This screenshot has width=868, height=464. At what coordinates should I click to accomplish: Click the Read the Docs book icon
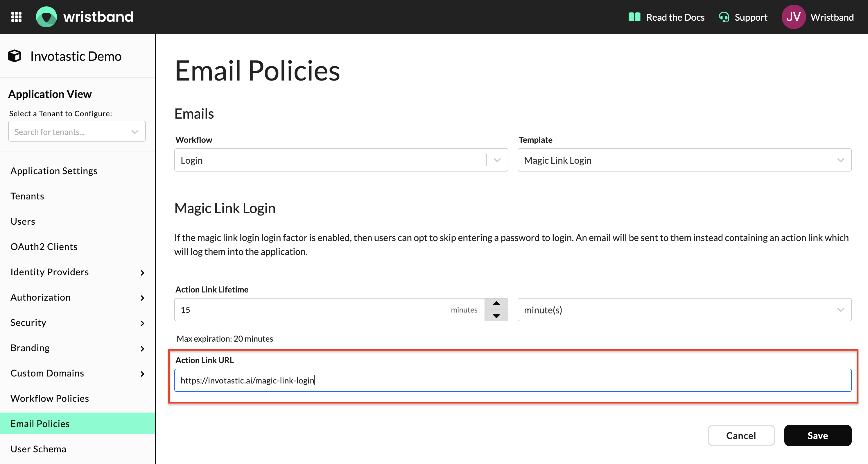click(x=634, y=17)
